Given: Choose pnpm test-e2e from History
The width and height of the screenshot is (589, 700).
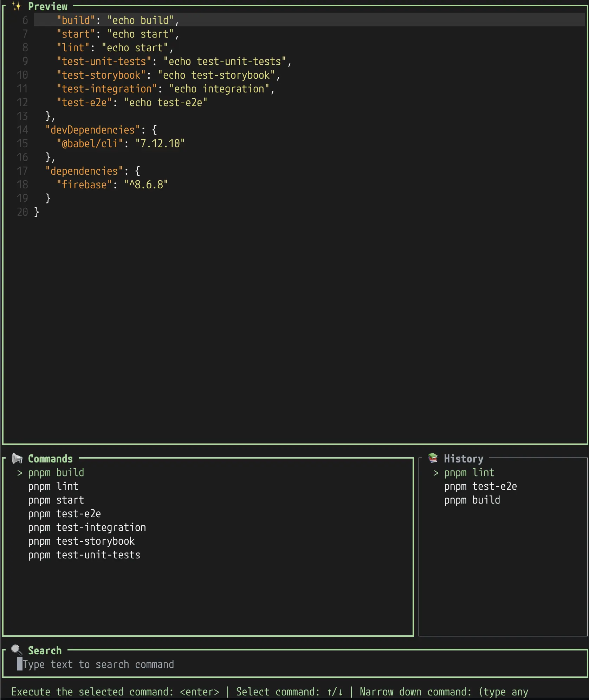Looking at the screenshot, I should click(x=481, y=486).
